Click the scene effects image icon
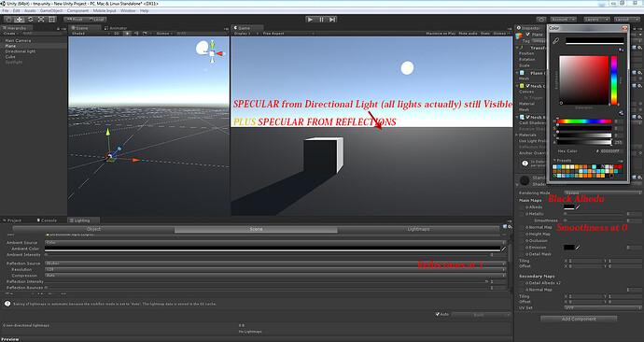Screen dimensions: 644x342 click(x=145, y=34)
